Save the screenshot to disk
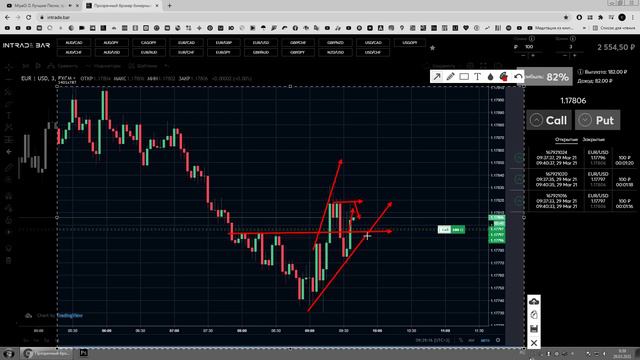The width and height of the screenshot is (640, 360). pos(534,329)
